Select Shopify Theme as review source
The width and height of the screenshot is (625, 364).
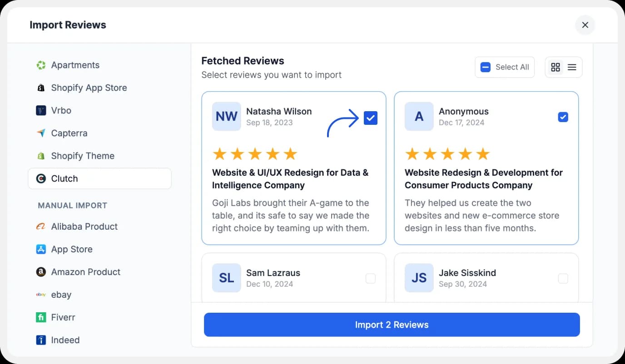(83, 156)
